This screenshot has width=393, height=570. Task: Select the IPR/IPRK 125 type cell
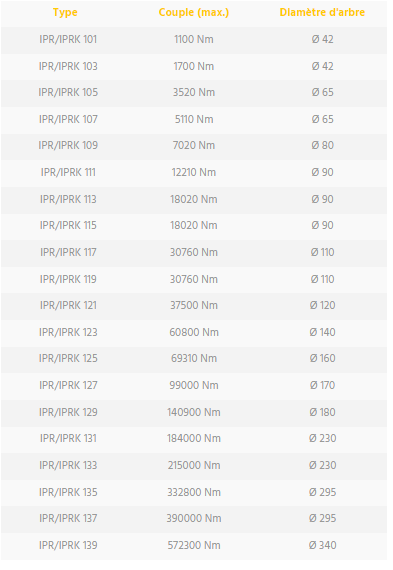pyautogui.click(x=68, y=359)
